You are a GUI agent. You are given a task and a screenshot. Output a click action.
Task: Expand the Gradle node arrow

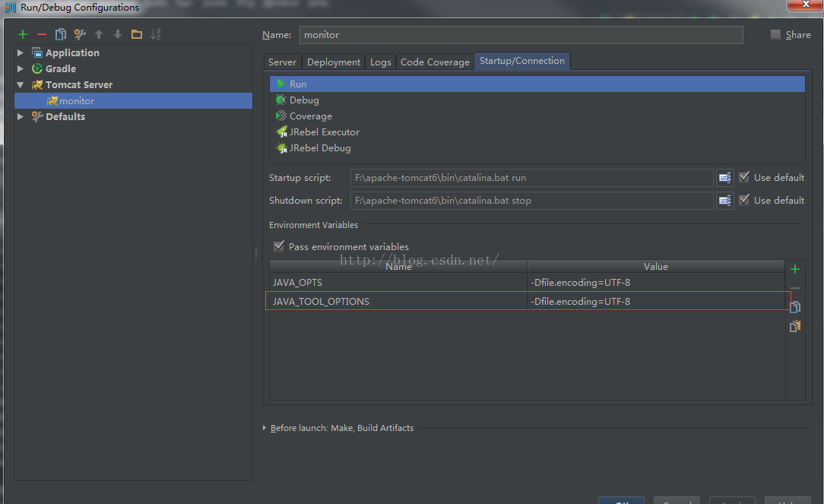coord(20,68)
